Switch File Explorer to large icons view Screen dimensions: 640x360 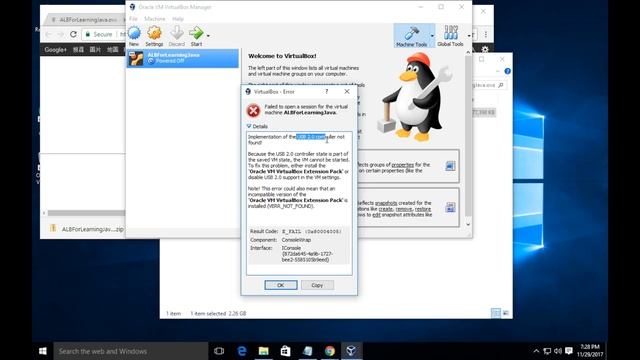pyautogui.click(x=505, y=313)
